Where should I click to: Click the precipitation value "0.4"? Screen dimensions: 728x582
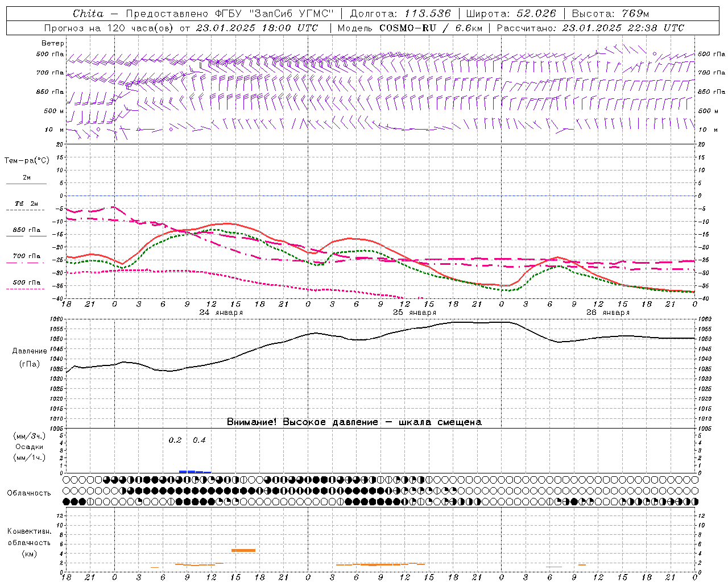point(199,440)
